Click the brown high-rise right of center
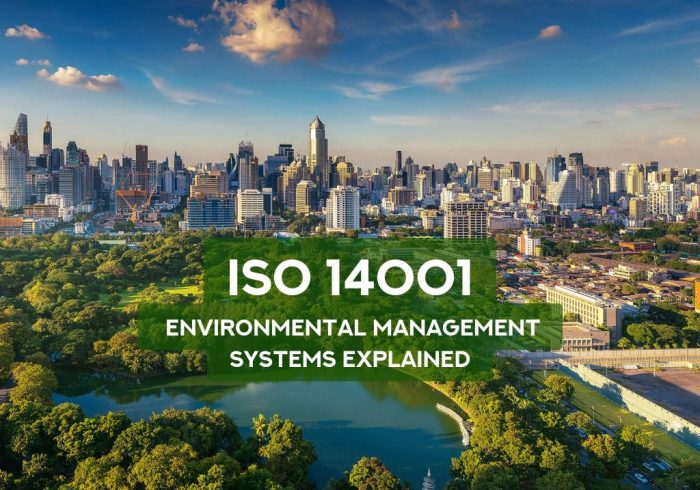The image size is (700, 490). (x=465, y=218)
